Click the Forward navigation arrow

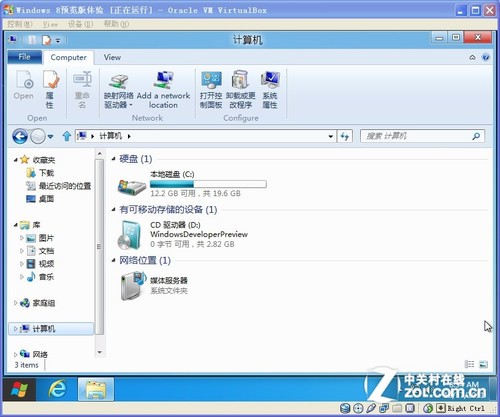[38, 136]
